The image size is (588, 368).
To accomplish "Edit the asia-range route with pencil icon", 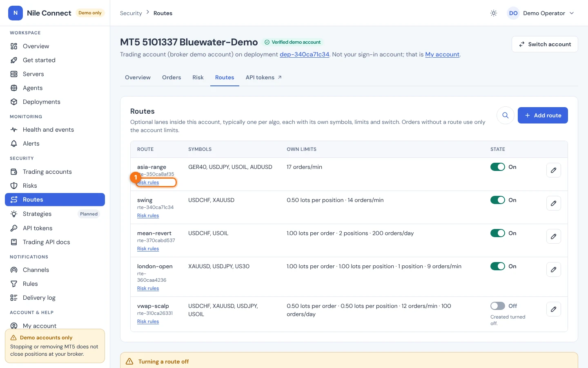I will coord(553,170).
